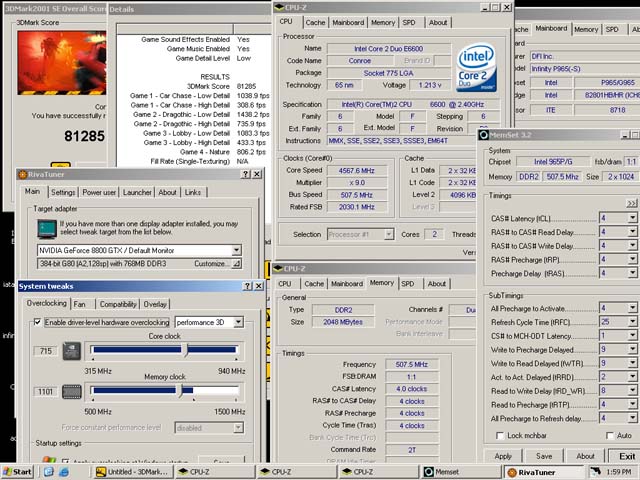
Task: Click the GPU core clock chip icon
Action: (71, 351)
